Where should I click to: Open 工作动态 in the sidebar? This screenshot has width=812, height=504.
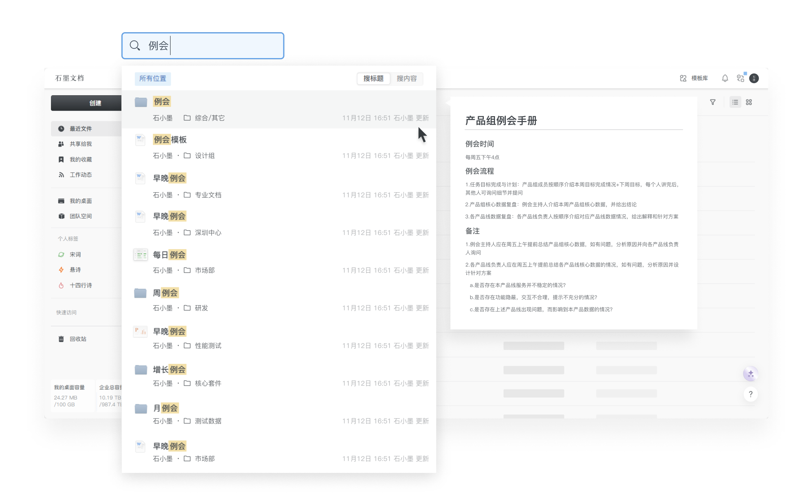pos(75,175)
